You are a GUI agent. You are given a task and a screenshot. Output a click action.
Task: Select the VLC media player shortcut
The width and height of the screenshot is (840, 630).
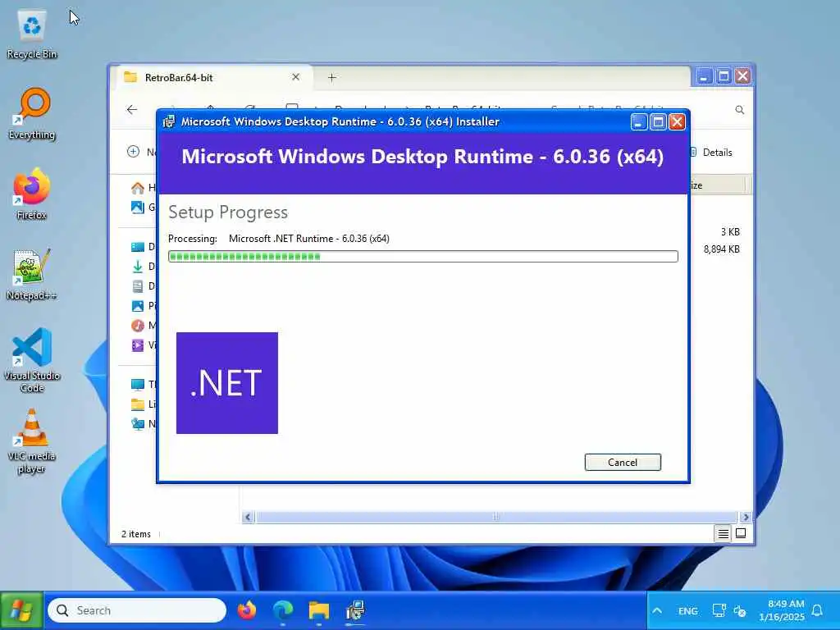pyautogui.click(x=32, y=441)
